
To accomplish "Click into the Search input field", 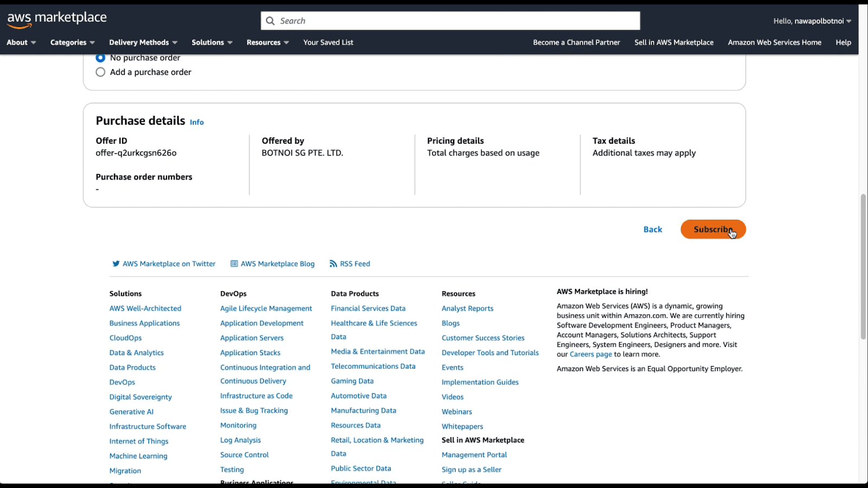I will pyautogui.click(x=450, y=21).
